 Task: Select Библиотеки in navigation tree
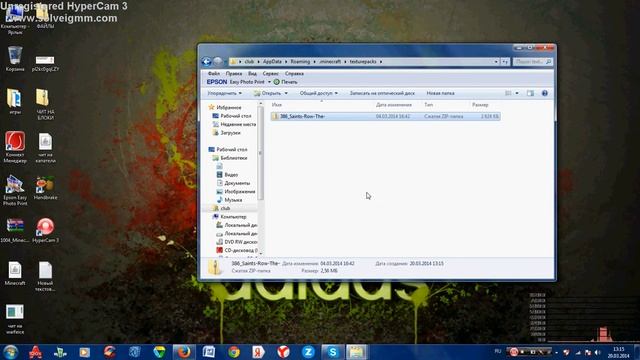pyautogui.click(x=233, y=158)
